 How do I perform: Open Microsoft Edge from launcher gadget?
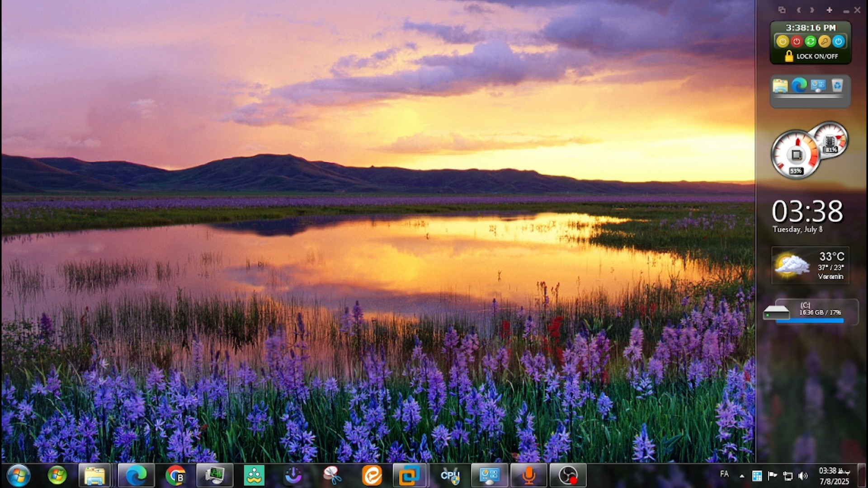799,85
